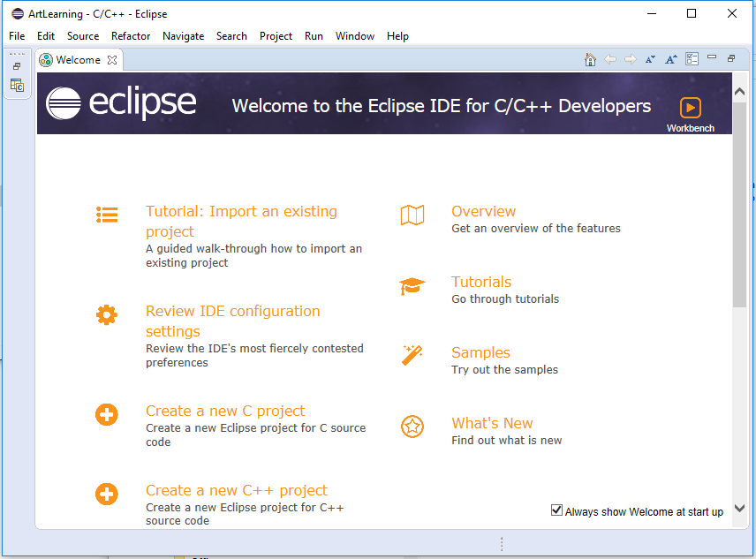The width and height of the screenshot is (756, 559).
Task: Reduce font size with the smaller A icon
Action: 650,59
